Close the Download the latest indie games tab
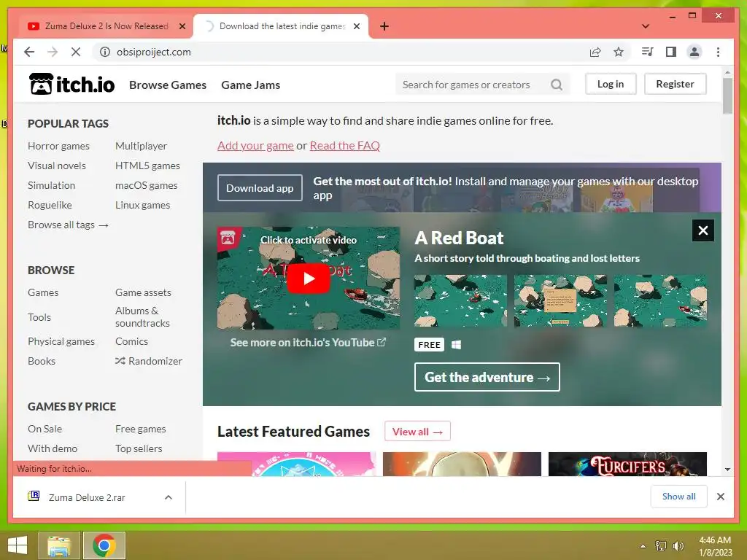 pos(356,26)
